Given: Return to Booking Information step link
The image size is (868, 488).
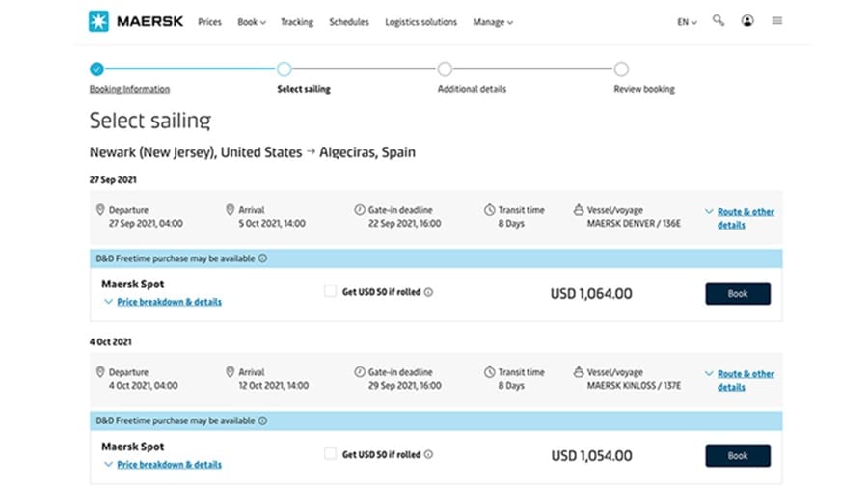Looking at the screenshot, I should (x=129, y=89).
